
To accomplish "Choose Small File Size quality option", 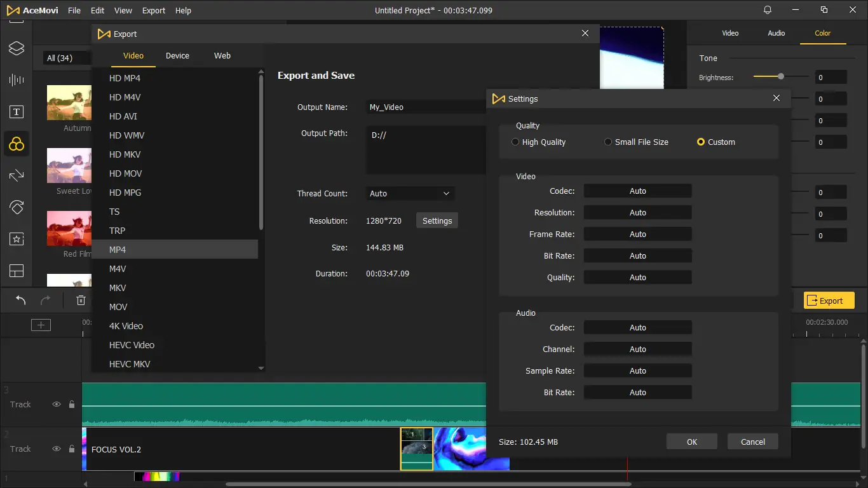I will (x=608, y=142).
